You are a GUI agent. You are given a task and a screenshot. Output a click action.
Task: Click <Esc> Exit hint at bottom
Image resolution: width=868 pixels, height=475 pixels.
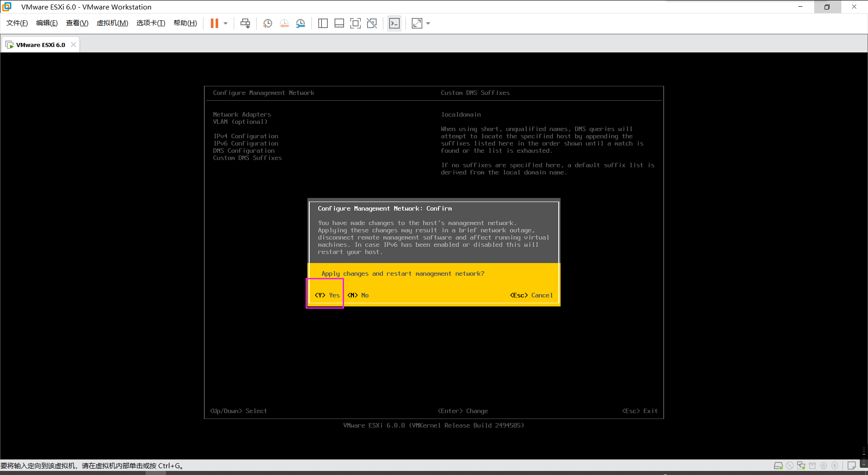tap(640, 411)
